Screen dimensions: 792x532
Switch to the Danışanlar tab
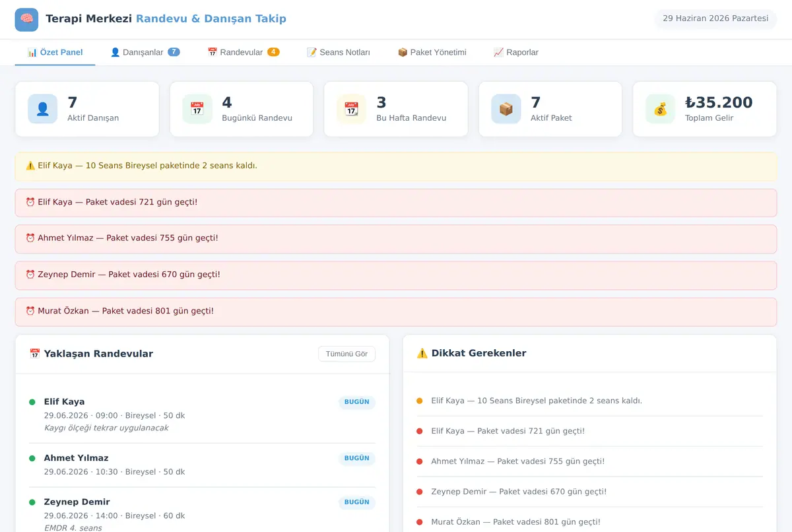145,52
